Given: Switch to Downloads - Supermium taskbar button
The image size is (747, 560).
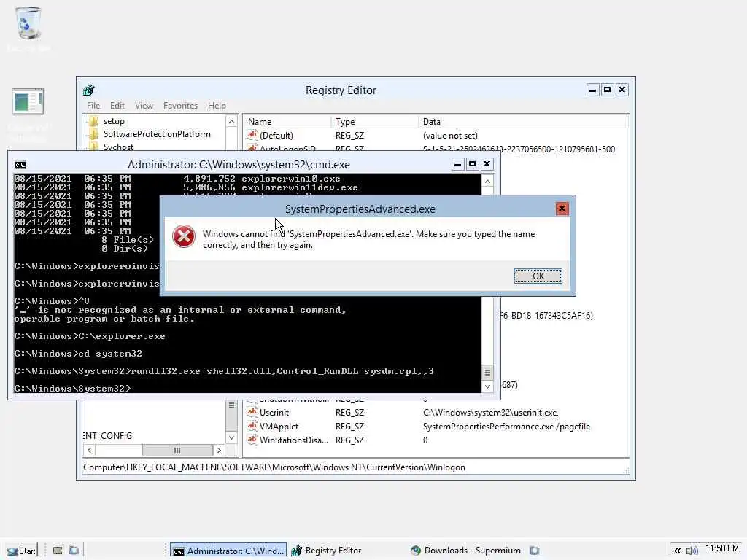Looking at the screenshot, I should click(x=465, y=551).
